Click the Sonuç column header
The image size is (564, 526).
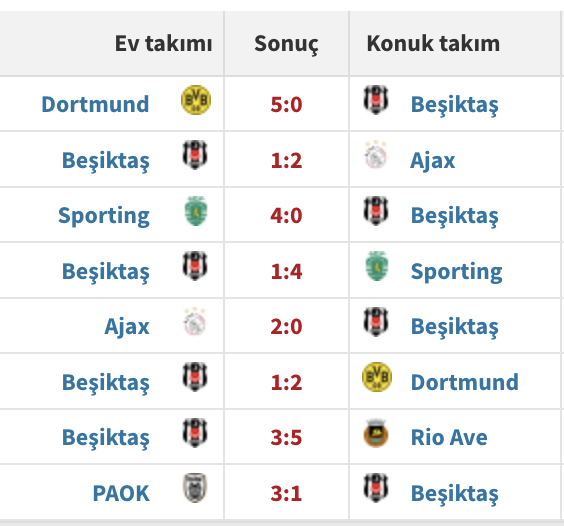286,44
